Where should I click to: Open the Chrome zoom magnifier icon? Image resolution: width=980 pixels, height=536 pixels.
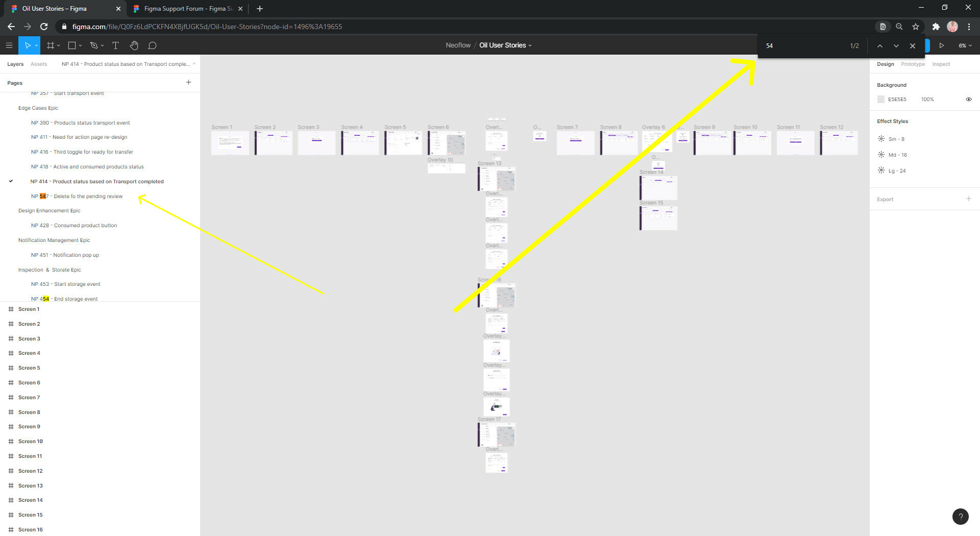[899, 27]
